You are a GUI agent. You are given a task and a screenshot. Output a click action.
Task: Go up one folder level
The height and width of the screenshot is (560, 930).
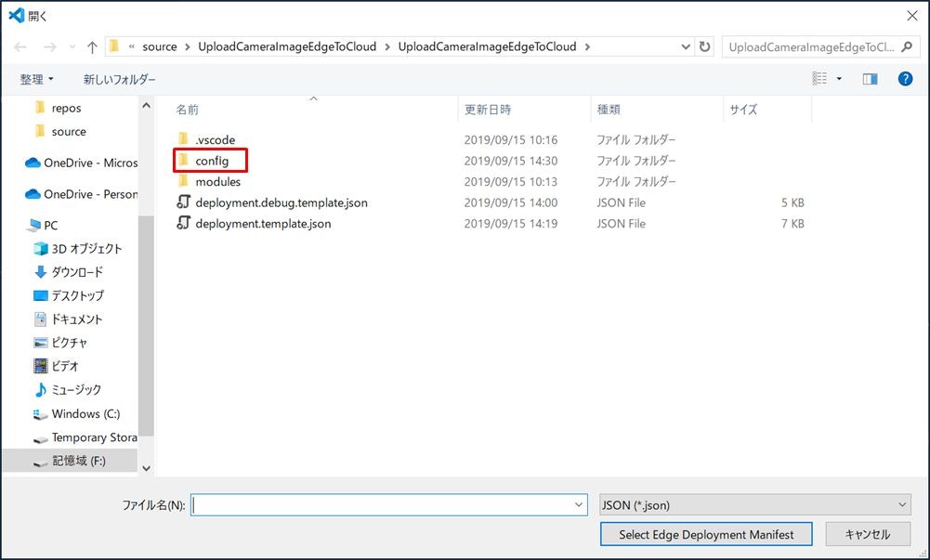(x=92, y=46)
